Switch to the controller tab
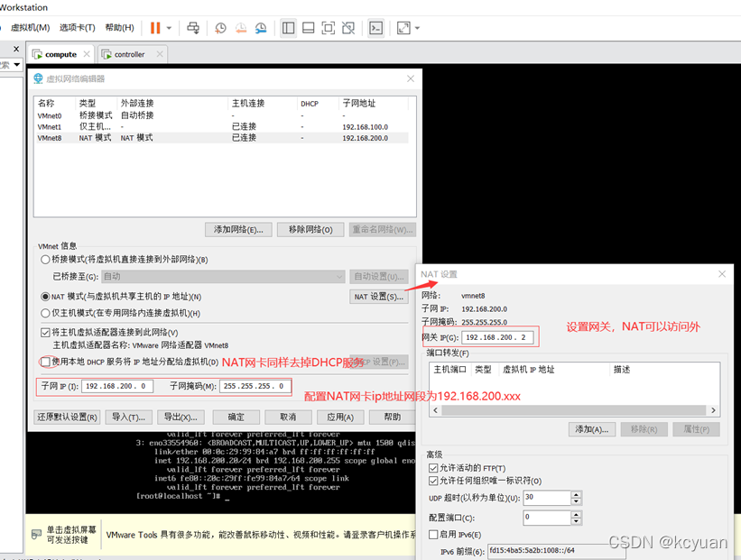The image size is (741, 560). (129, 54)
